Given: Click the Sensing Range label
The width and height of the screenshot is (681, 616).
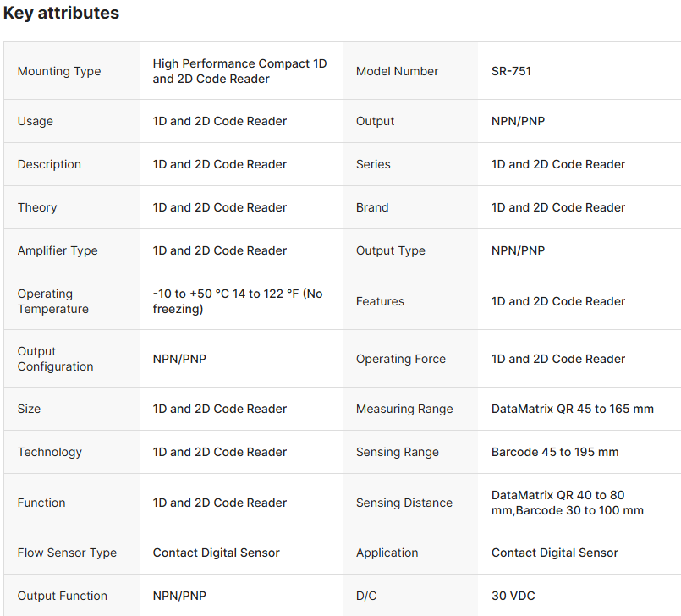Looking at the screenshot, I should click(398, 452).
